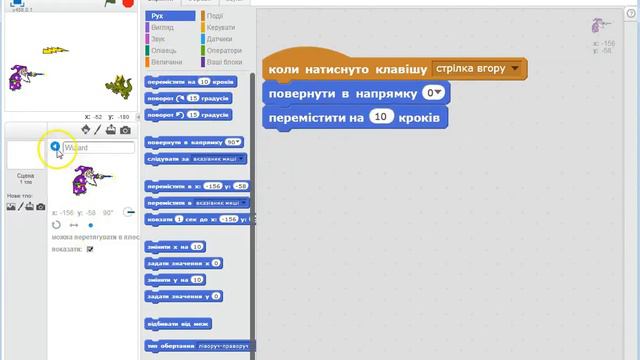Click the 10 field in the змінити y block
The image size is (640, 360).
click(x=197, y=280)
